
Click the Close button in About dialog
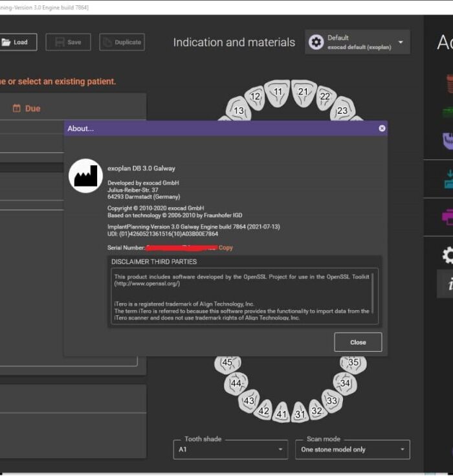click(358, 342)
